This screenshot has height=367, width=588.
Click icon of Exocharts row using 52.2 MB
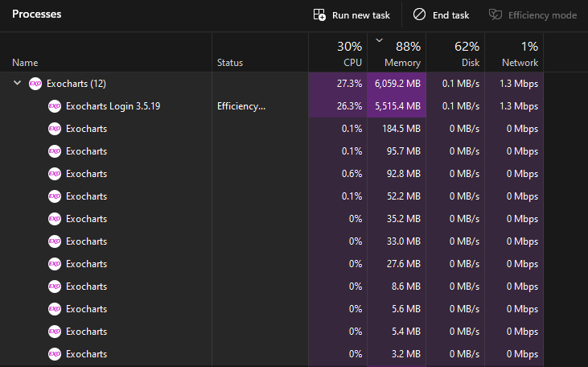click(55, 196)
